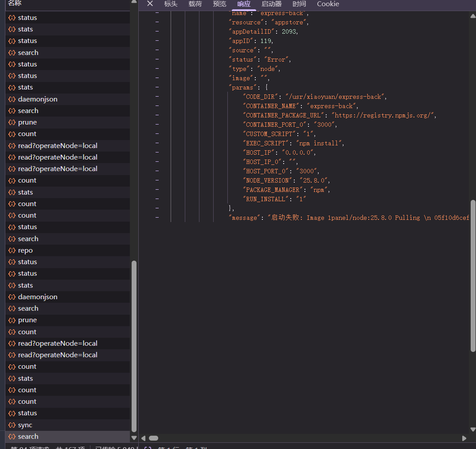Open the Cookie tab
This screenshot has width=476, height=449.
328,4
